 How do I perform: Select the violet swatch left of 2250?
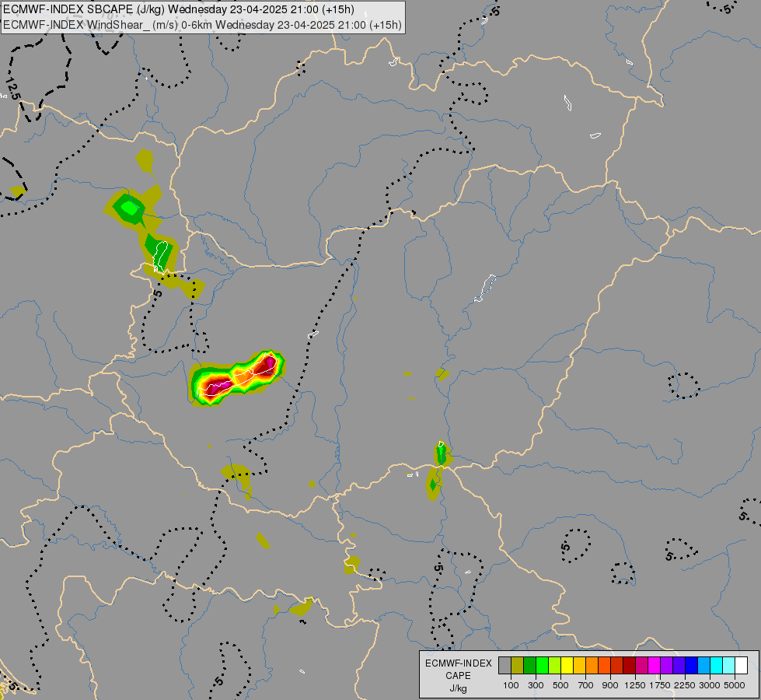coord(679,666)
